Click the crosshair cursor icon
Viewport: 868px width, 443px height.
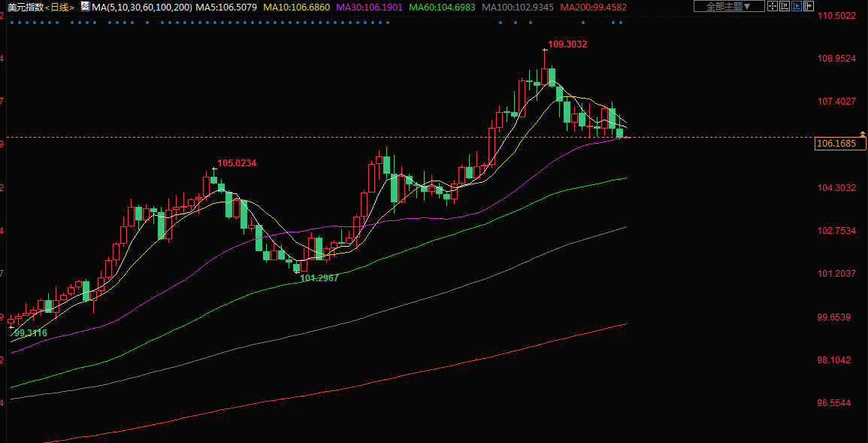[x=773, y=6]
